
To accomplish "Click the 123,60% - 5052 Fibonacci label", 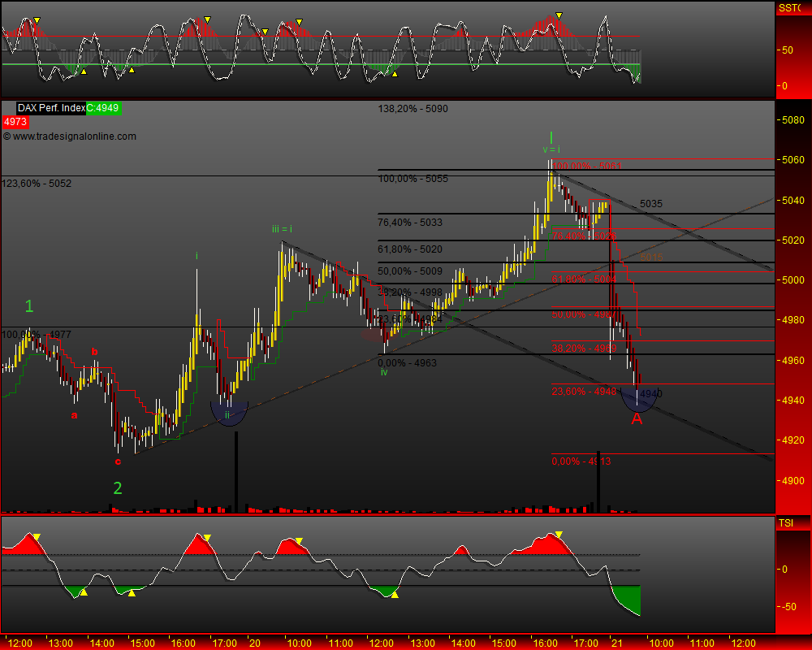I will [37, 184].
